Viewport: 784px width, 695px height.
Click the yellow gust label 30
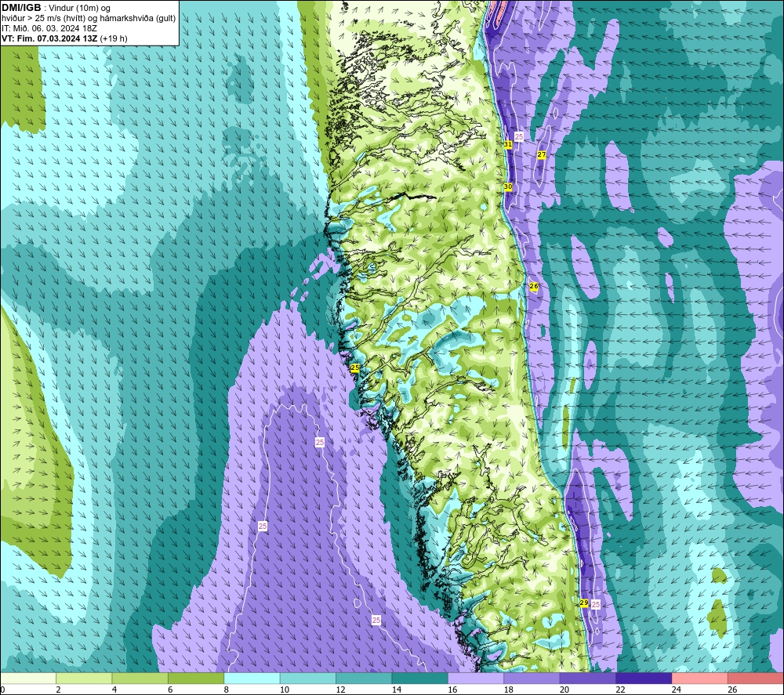click(508, 186)
